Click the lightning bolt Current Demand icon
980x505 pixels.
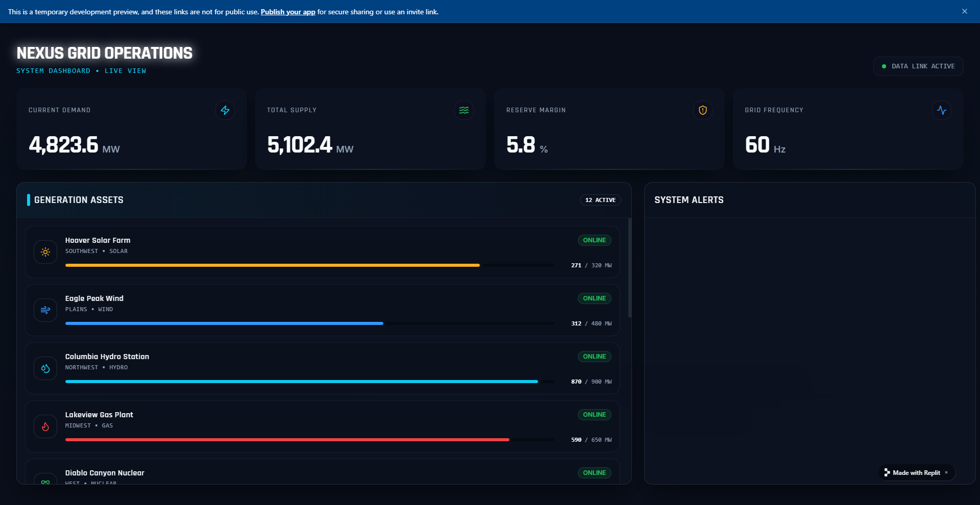point(225,110)
